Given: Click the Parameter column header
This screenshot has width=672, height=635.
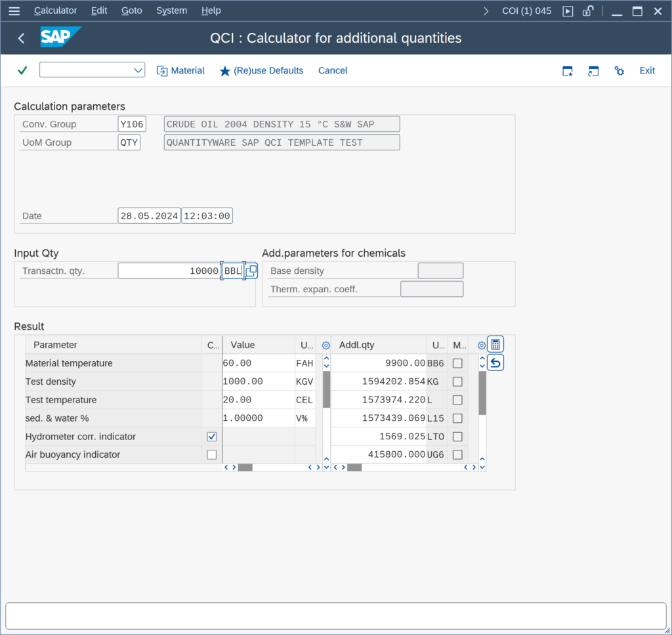Looking at the screenshot, I should point(114,345).
